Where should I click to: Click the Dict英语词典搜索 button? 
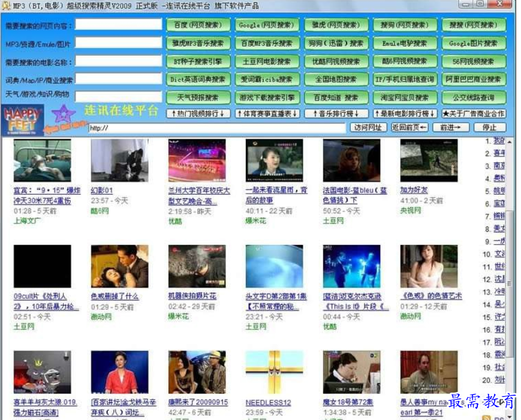198,79
